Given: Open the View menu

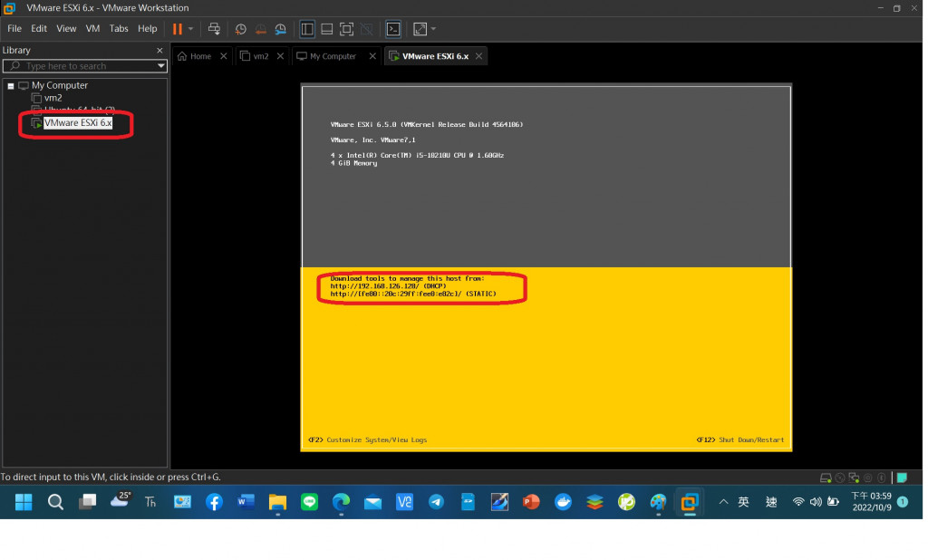Looking at the screenshot, I should 66,28.
